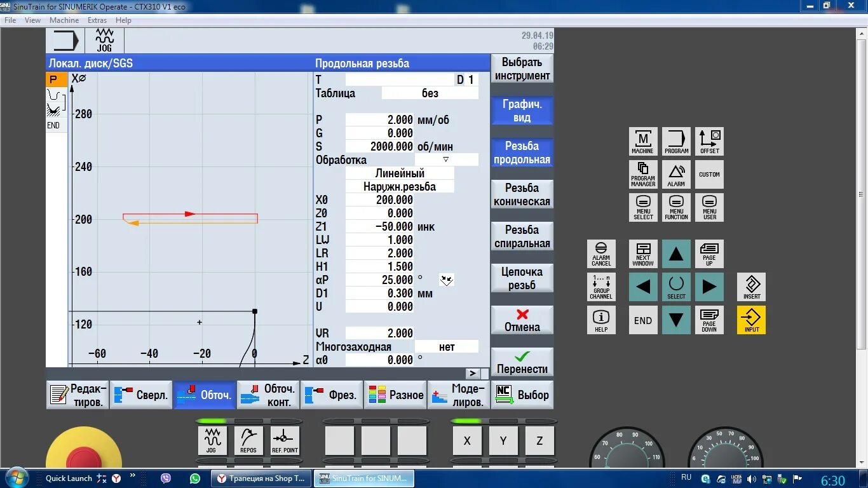868x488 pixels.
Task: Change the Наружн.резьба selection field
Action: pyautogui.click(x=400, y=186)
